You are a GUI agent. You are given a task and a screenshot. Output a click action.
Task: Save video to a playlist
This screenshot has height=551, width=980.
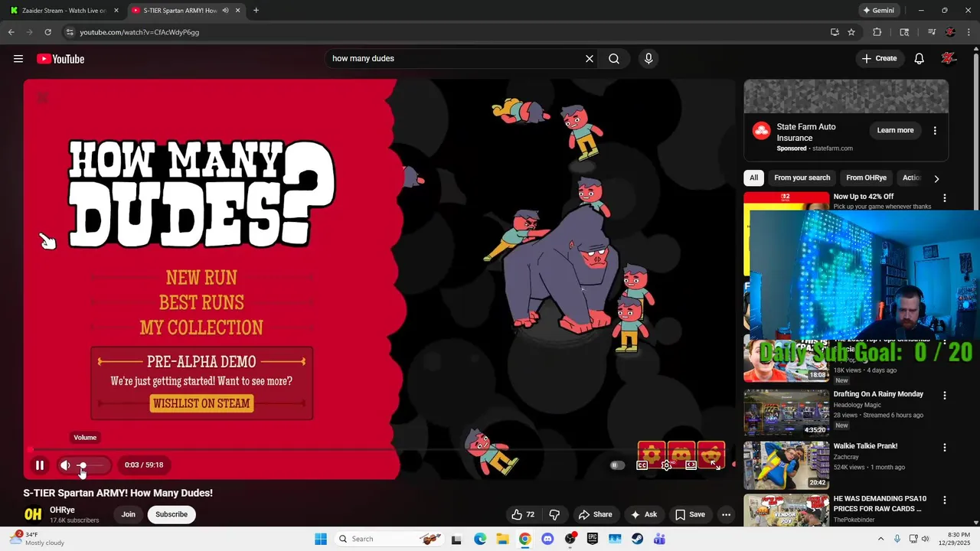690,514
